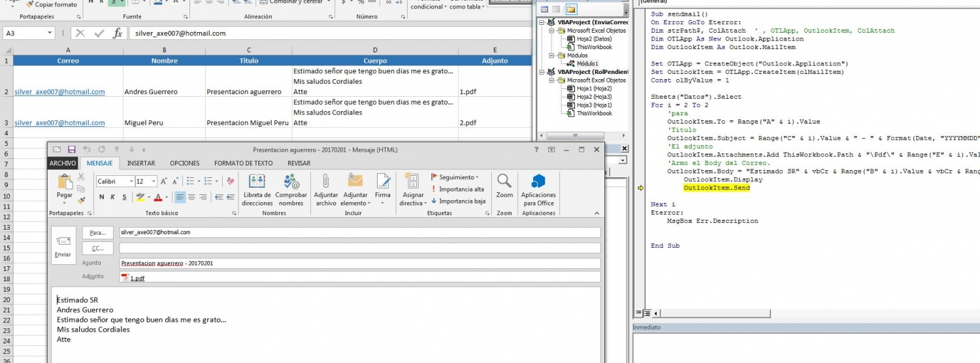Click increase indent icon in message ribbon
This screenshot has width=980, height=363.
click(231, 197)
